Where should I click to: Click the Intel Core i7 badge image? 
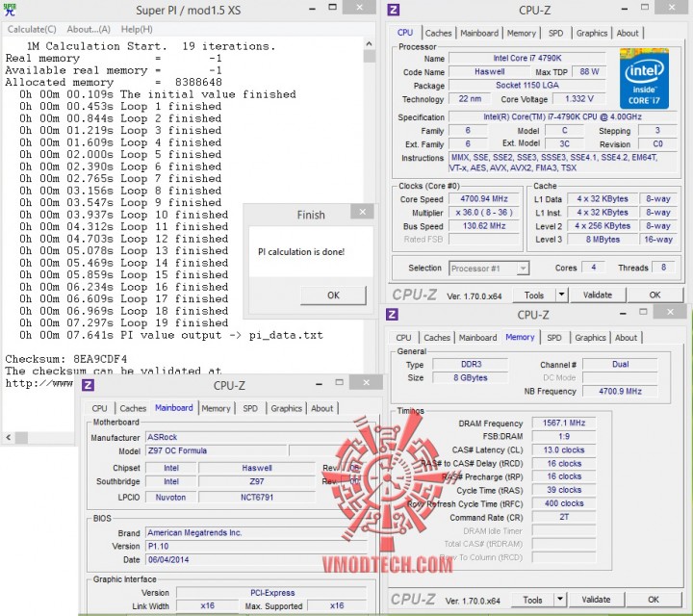644,79
